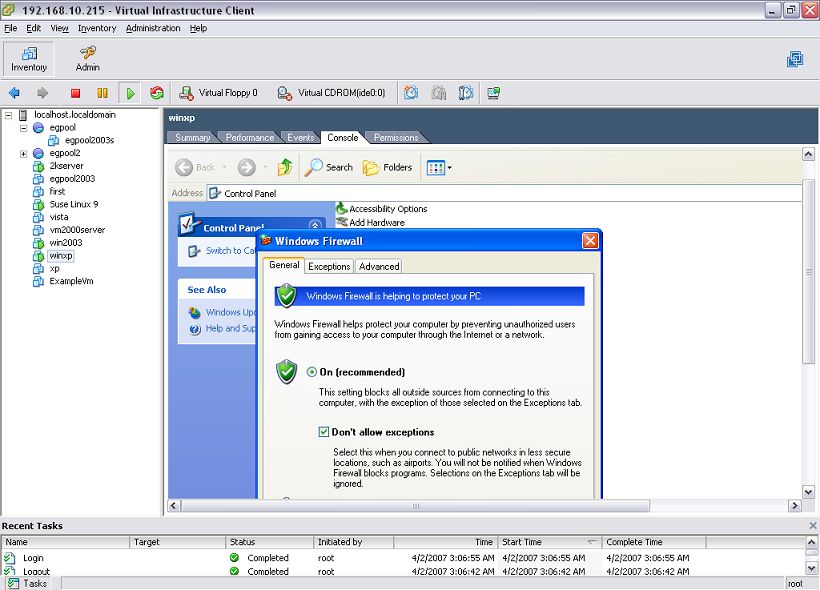Click the Virtual Floppy 0 device icon
The height and width of the screenshot is (590, 820).
(187, 93)
